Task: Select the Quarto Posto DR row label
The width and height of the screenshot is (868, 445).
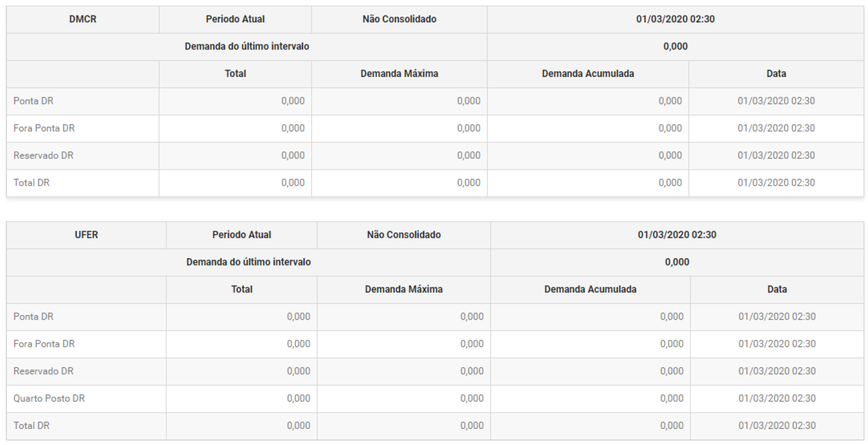Action: tap(49, 398)
